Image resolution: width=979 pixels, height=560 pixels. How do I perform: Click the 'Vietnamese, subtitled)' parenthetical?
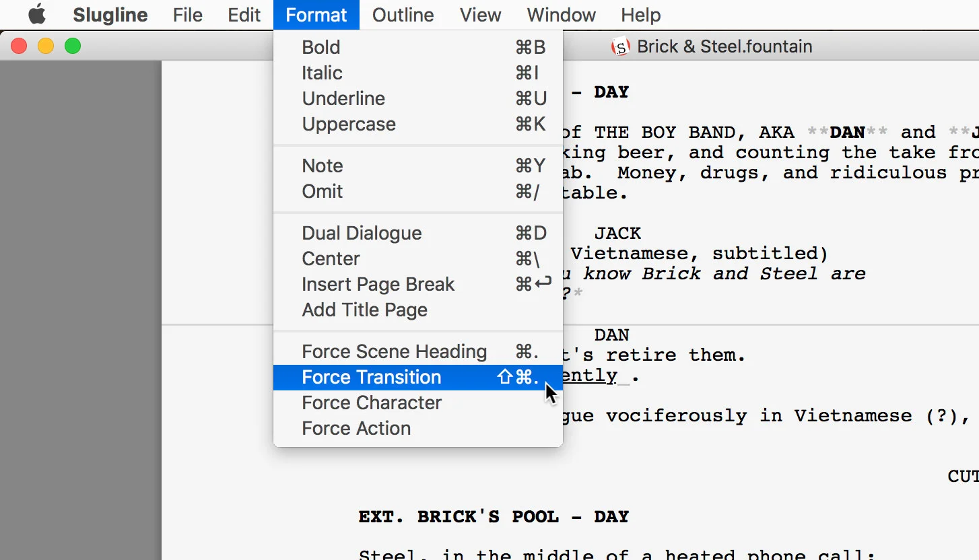point(699,254)
